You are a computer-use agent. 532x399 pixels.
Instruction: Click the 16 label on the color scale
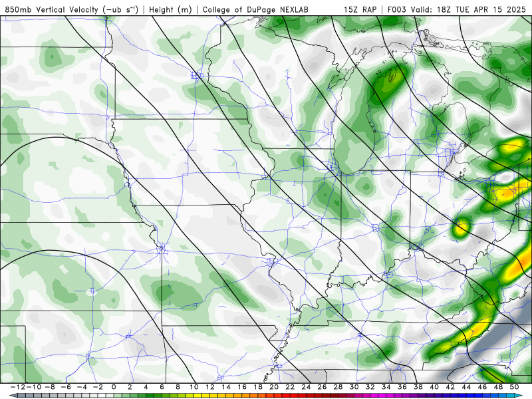click(242, 387)
